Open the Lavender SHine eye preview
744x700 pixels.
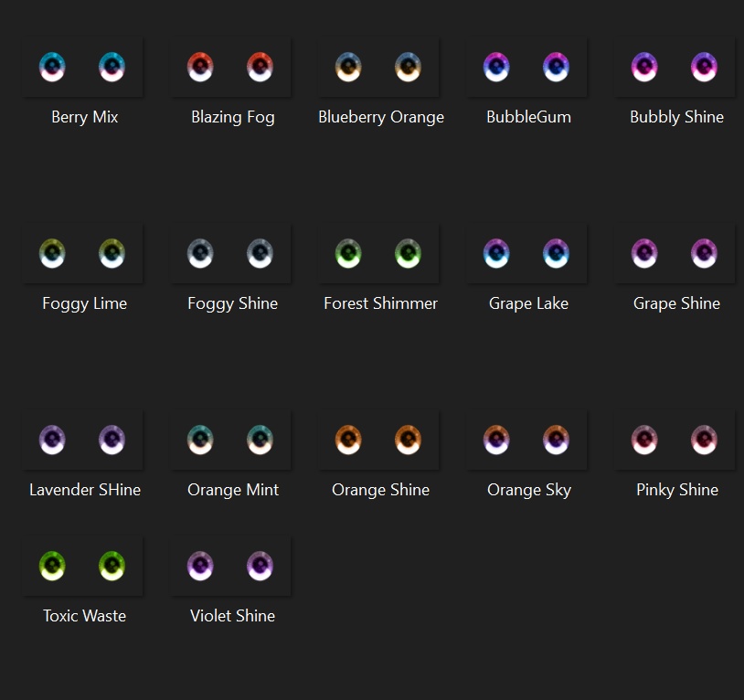pos(82,440)
